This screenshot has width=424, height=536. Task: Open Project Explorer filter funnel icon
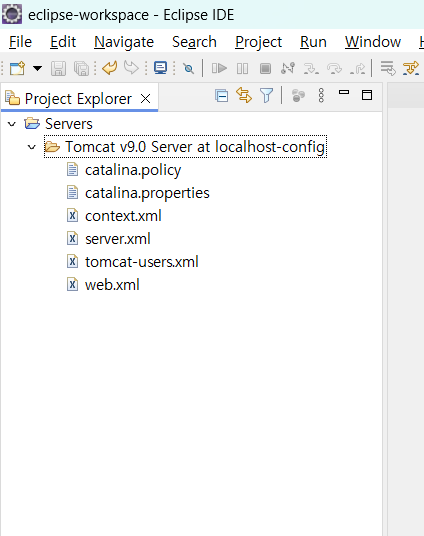(x=266, y=95)
